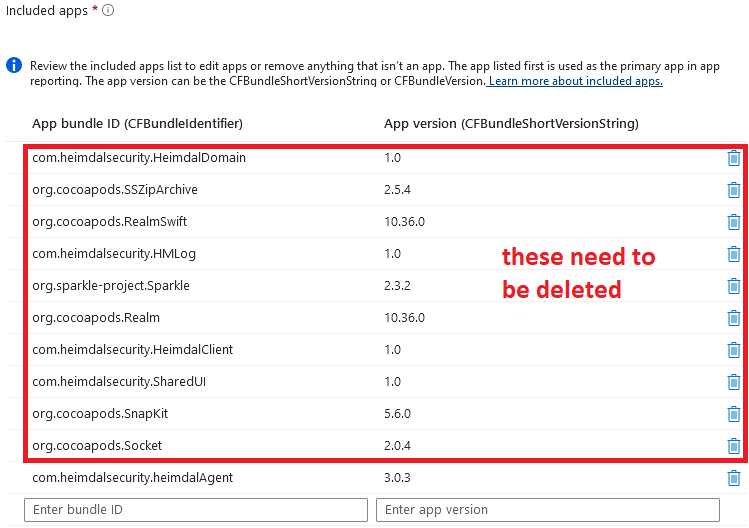Focus the Enter app version field
The image size is (749, 528).
(x=548, y=510)
